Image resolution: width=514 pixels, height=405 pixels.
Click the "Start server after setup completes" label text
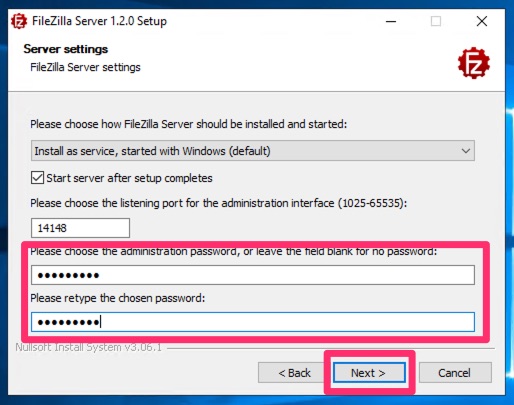[x=129, y=178]
